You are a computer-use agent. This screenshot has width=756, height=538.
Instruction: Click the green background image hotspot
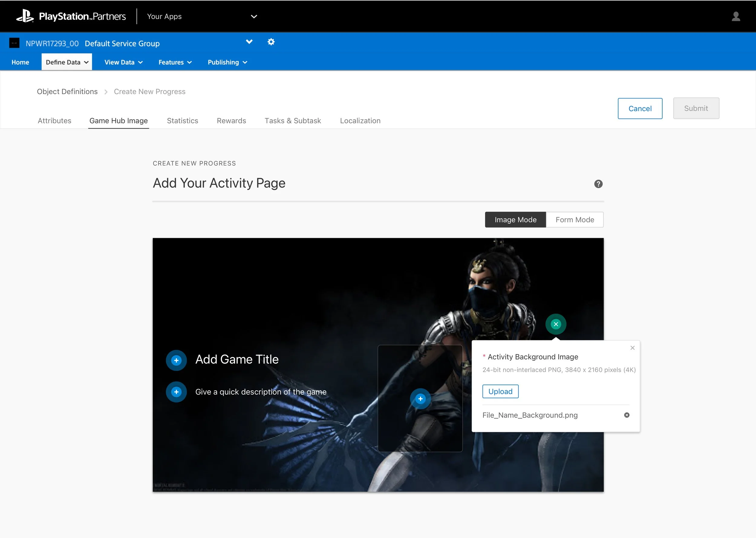click(x=556, y=324)
